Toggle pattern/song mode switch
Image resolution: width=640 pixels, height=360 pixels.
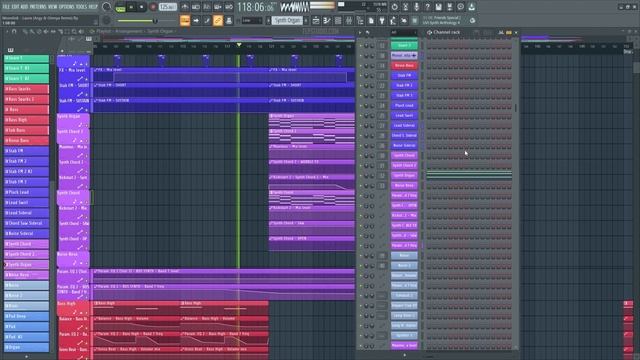click(120, 7)
